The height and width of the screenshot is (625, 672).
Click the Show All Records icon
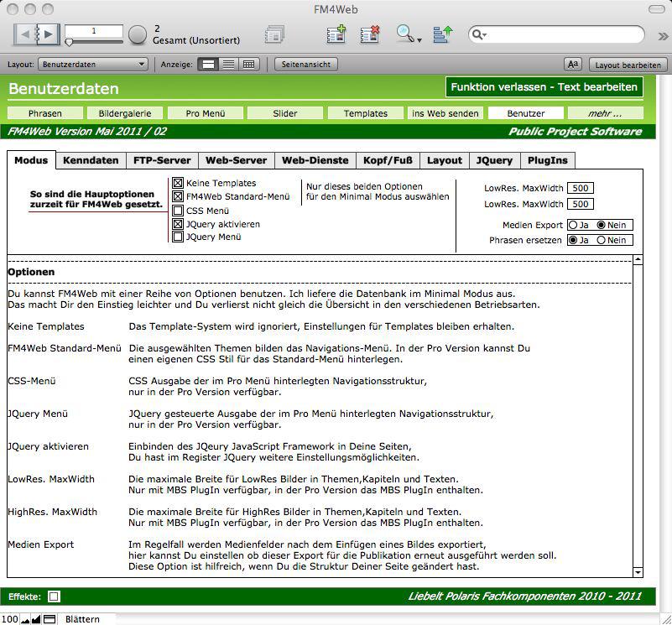tap(274, 34)
